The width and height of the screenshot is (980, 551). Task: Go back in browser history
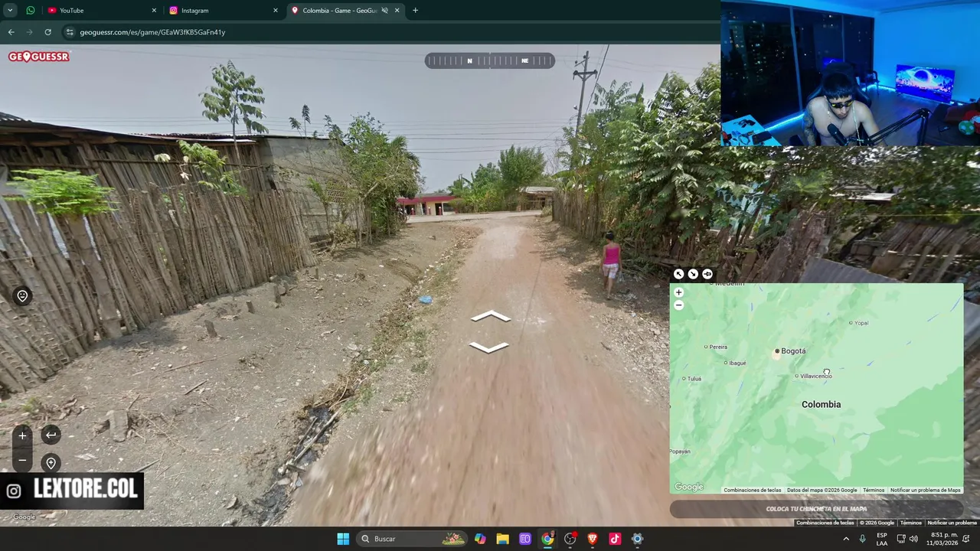pyautogui.click(x=11, y=32)
